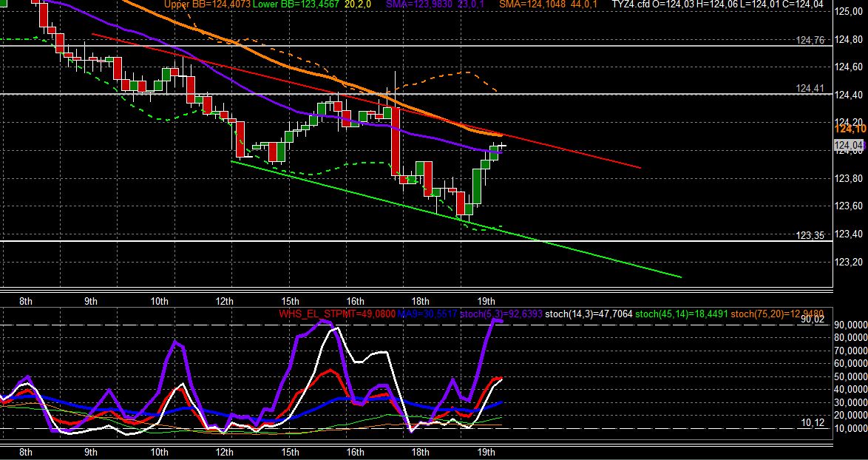Screen dimensions: 868x460
Task: Click the 125,00 price axis value
Action: (x=850, y=12)
